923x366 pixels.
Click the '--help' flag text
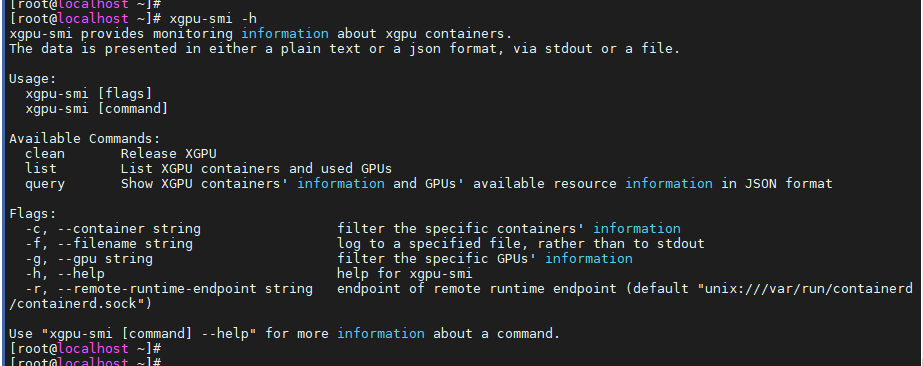click(81, 274)
